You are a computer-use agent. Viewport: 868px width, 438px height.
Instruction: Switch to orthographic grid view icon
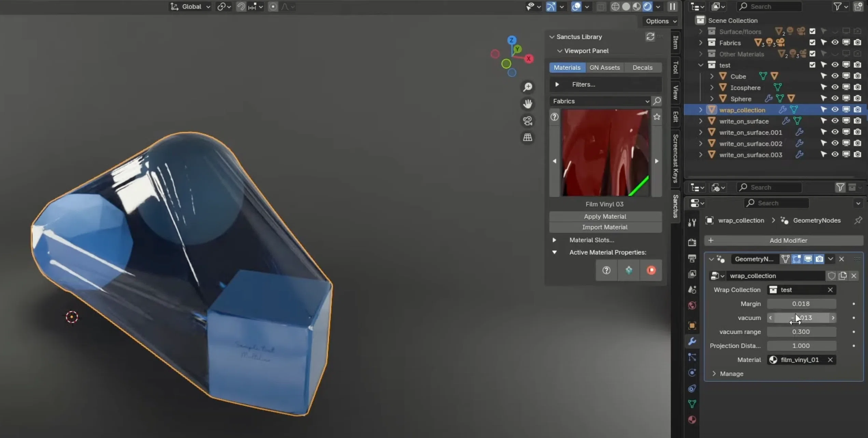(x=528, y=137)
